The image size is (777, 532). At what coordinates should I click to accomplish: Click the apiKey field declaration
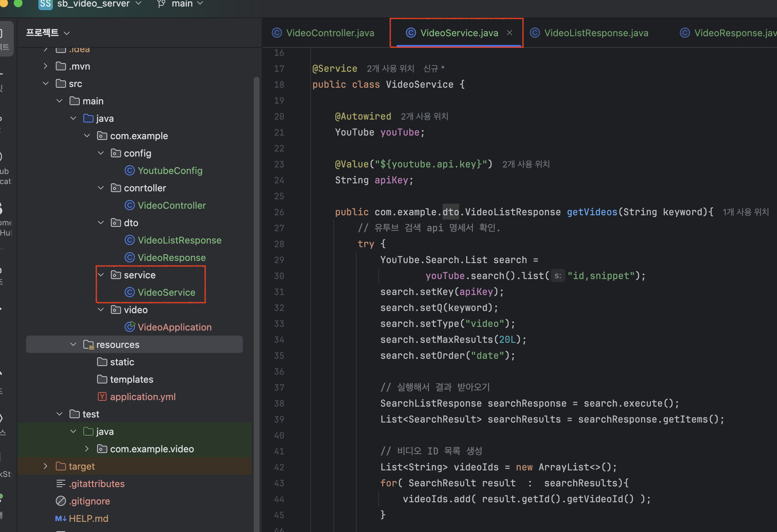pyautogui.click(x=374, y=180)
